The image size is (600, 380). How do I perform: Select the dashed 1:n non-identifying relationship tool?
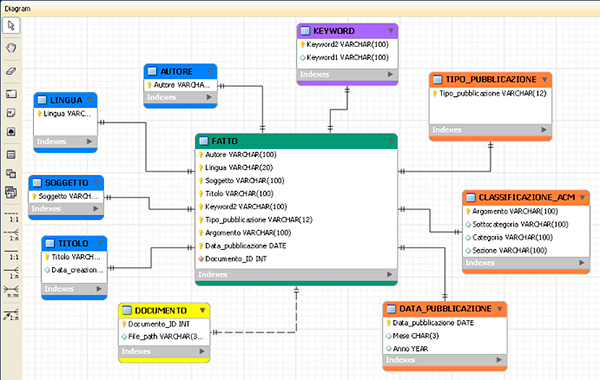11,235
